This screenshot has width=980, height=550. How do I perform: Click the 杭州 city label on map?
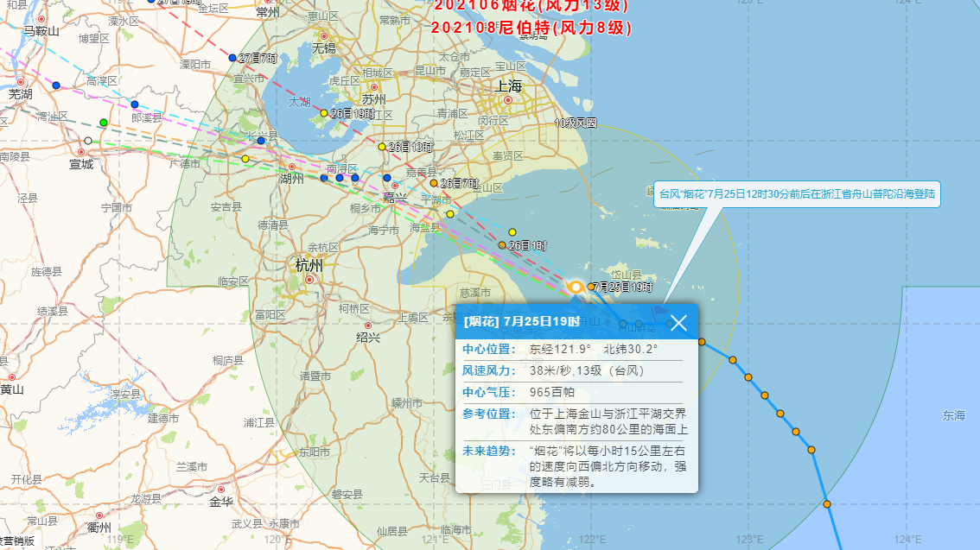pos(309,265)
